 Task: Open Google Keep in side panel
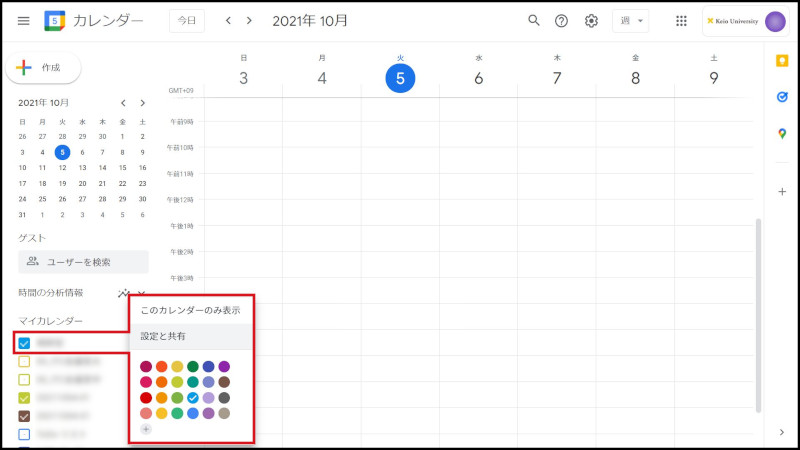point(782,60)
